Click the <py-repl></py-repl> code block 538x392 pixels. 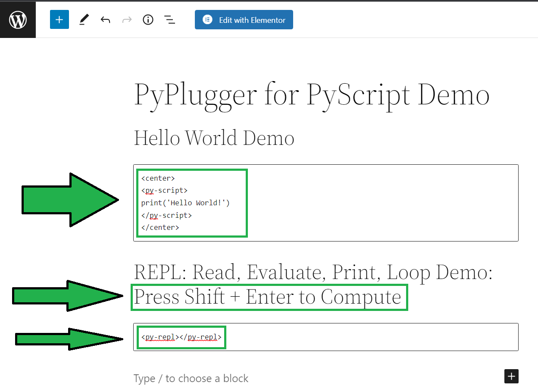(x=326, y=337)
